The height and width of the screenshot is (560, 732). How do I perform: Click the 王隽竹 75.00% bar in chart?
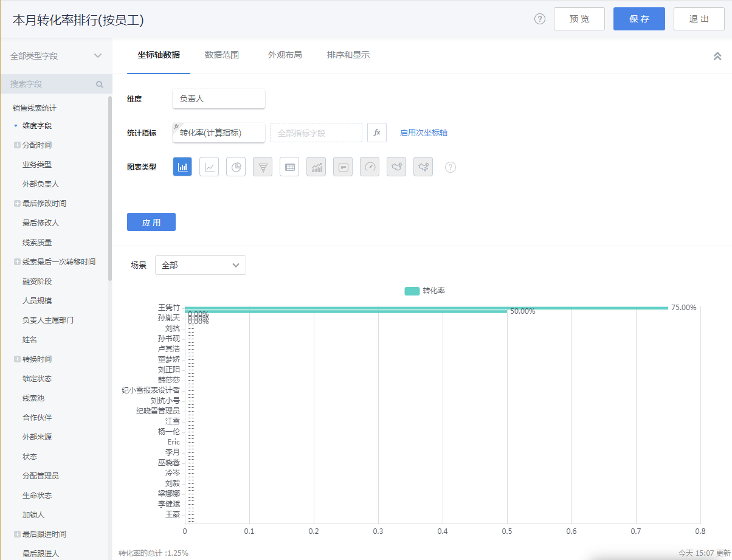coord(426,308)
